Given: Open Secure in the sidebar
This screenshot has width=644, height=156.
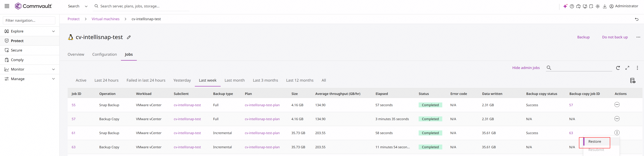Looking at the screenshot, I should tap(30, 50).
